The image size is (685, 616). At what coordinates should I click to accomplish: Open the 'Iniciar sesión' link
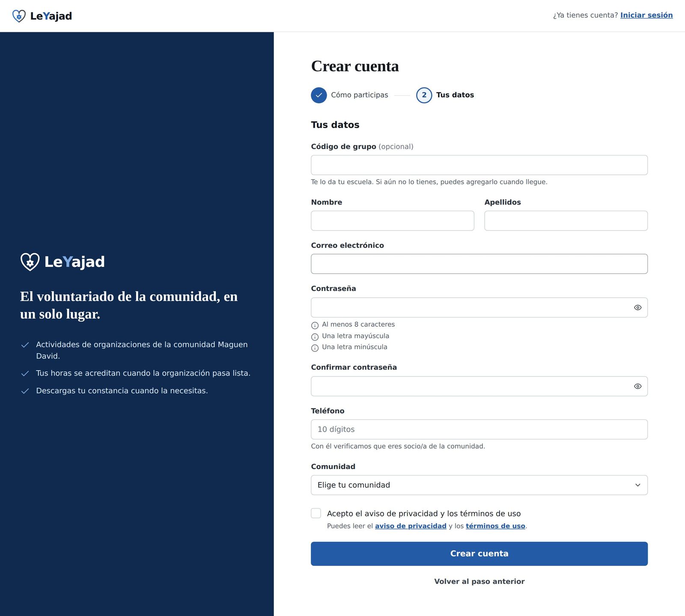[646, 15]
